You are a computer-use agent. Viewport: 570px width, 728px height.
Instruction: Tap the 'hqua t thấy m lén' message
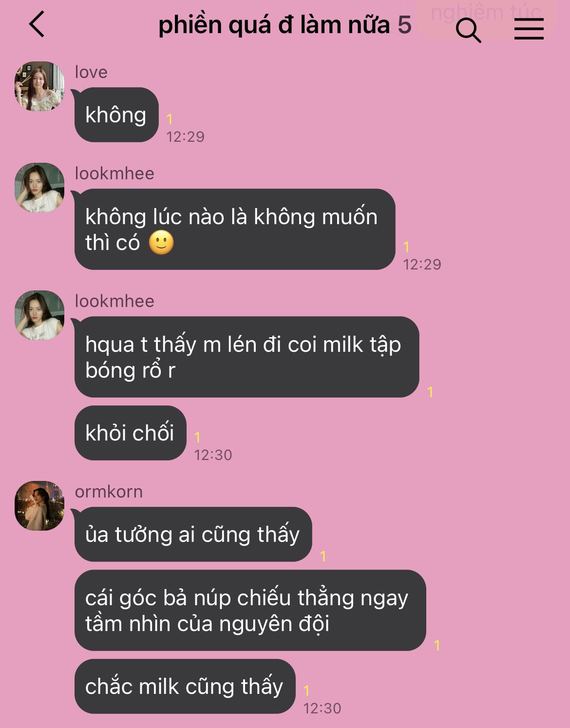247,357
